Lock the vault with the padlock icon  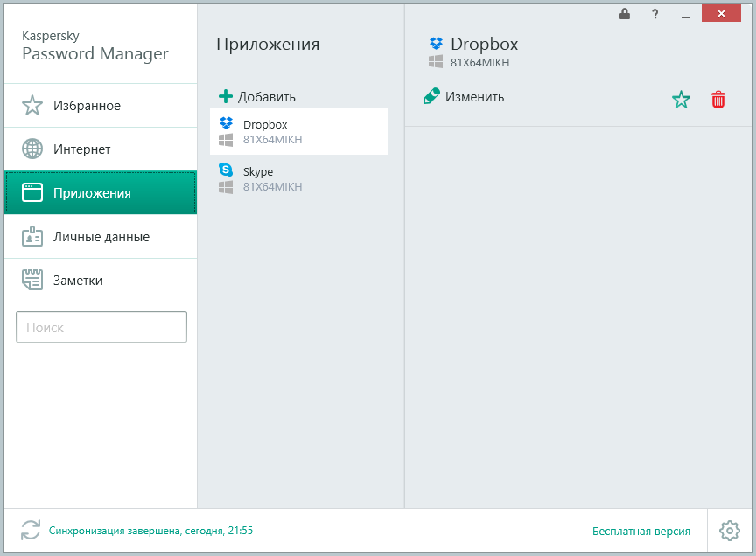[625, 13]
